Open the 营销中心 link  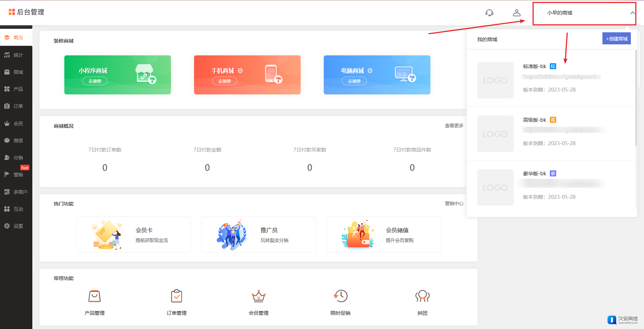pos(454,203)
